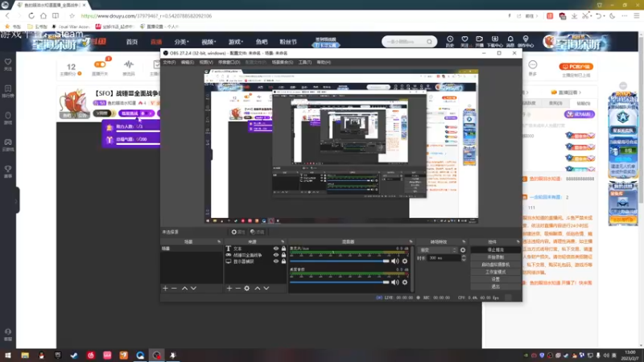Open OBS 编辑(E) menu
This screenshot has width=644, height=362.
[x=188, y=63]
